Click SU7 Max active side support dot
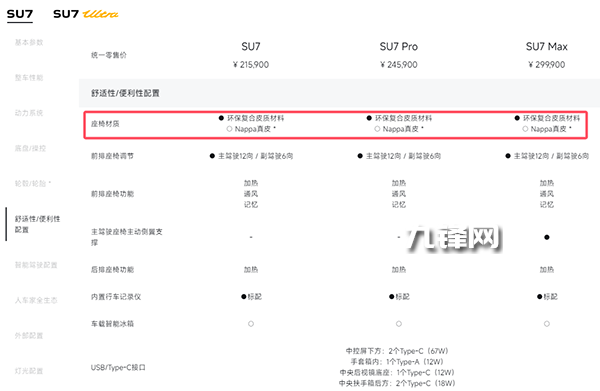This screenshot has width=600, height=391. coord(547,237)
